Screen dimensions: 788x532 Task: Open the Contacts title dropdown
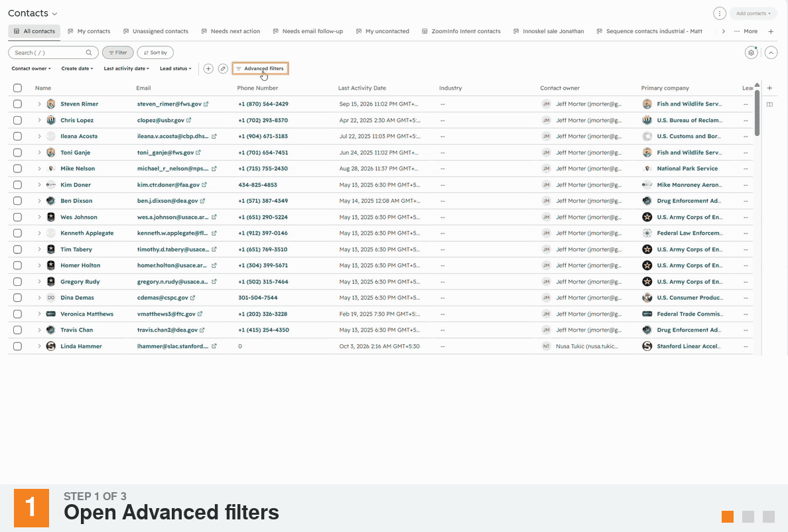click(x=33, y=13)
